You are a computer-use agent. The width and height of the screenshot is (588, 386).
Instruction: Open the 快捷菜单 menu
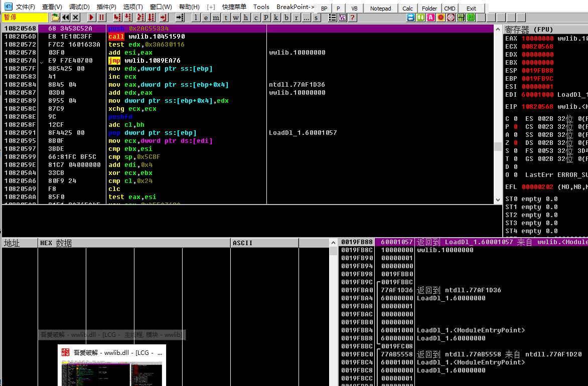[x=234, y=7]
